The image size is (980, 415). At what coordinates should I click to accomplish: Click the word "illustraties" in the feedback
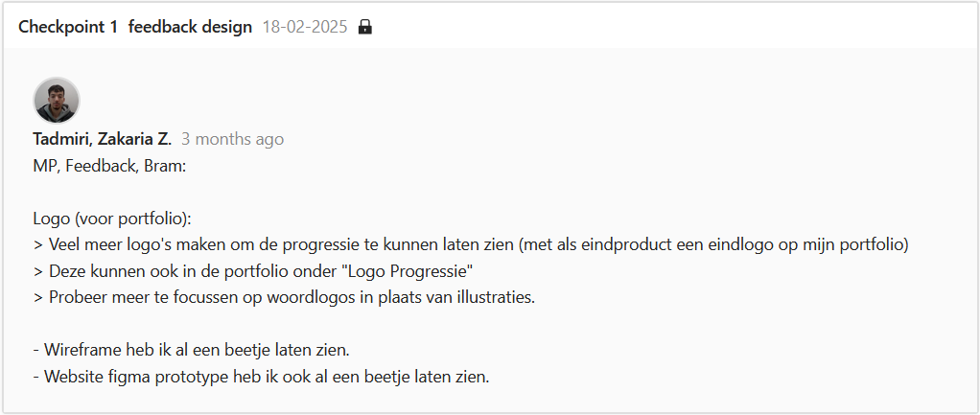click(x=492, y=297)
